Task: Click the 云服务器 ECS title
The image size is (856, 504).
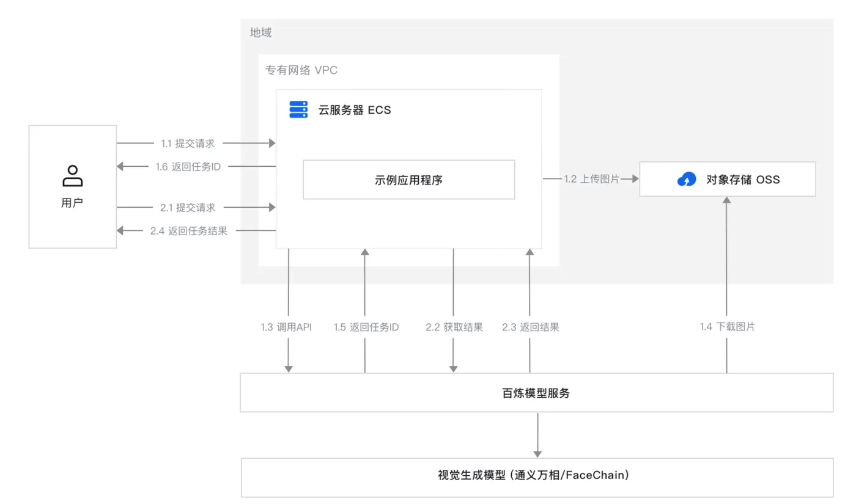Action: click(x=355, y=111)
